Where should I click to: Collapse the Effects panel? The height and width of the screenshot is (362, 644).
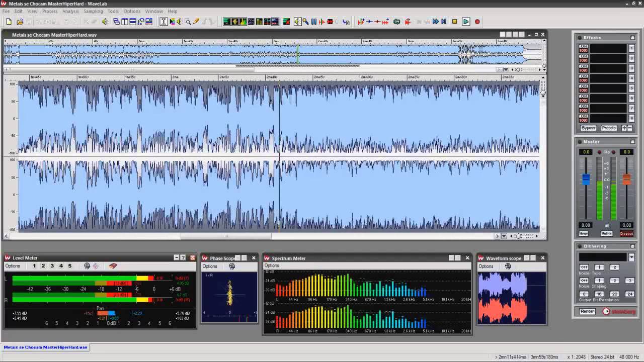coord(632,38)
